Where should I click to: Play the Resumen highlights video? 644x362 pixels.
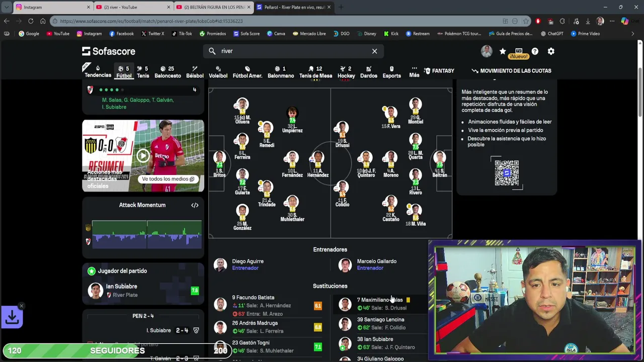[143, 155]
